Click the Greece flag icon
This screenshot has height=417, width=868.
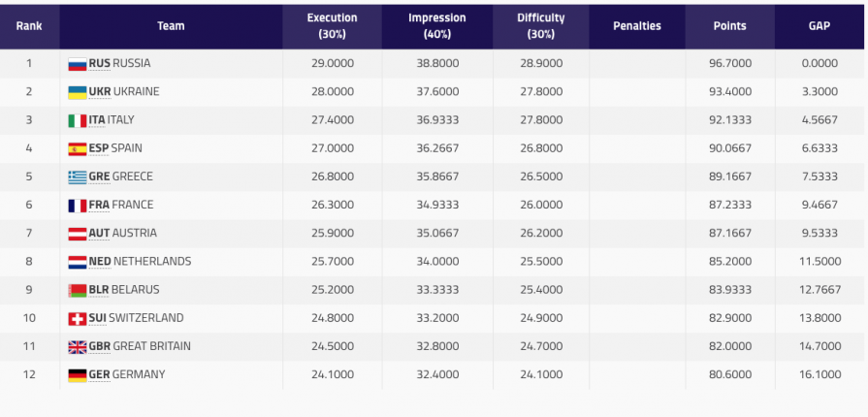[78, 177]
